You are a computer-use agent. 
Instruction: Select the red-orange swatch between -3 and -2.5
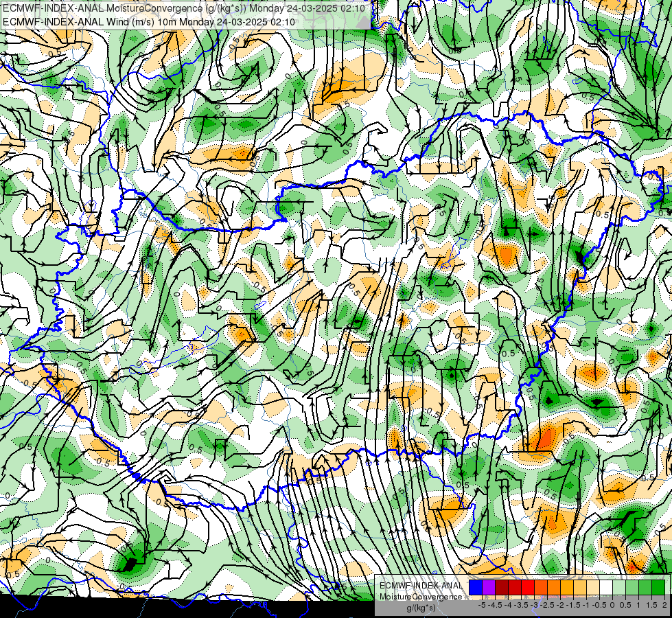[x=541, y=588]
